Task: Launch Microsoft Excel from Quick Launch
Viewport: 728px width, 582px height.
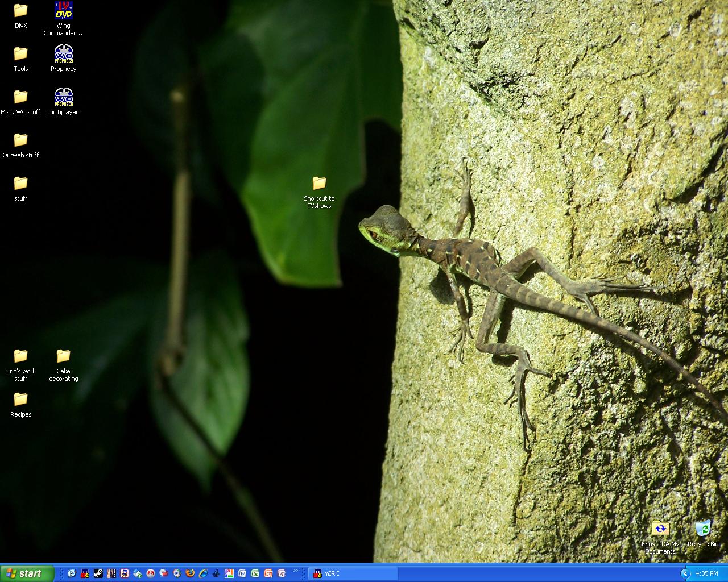Action: pos(255,573)
